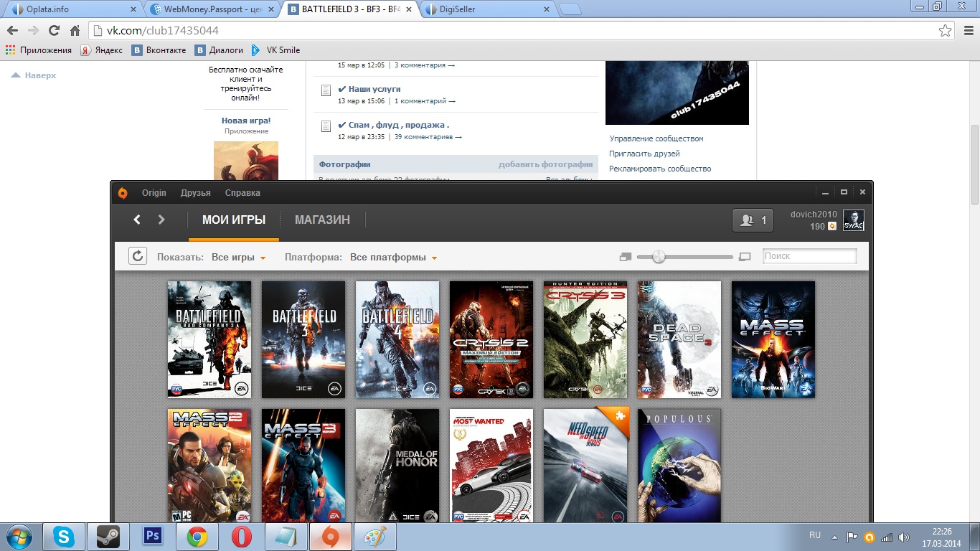The width and height of the screenshot is (980, 551).
Task: Click Рекламировать сообщество link
Action: (x=660, y=169)
